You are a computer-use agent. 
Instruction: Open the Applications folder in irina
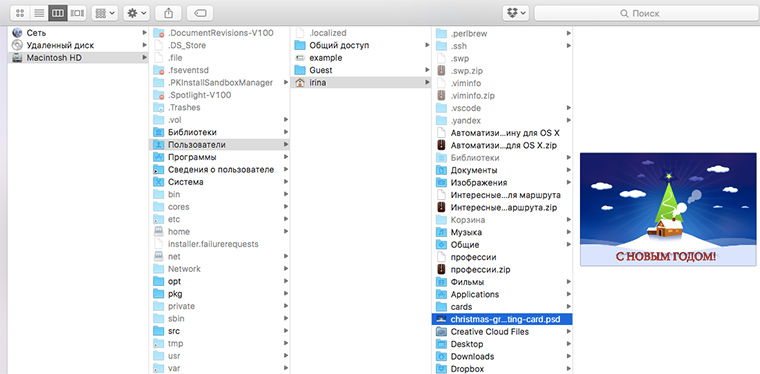point(503,294)
